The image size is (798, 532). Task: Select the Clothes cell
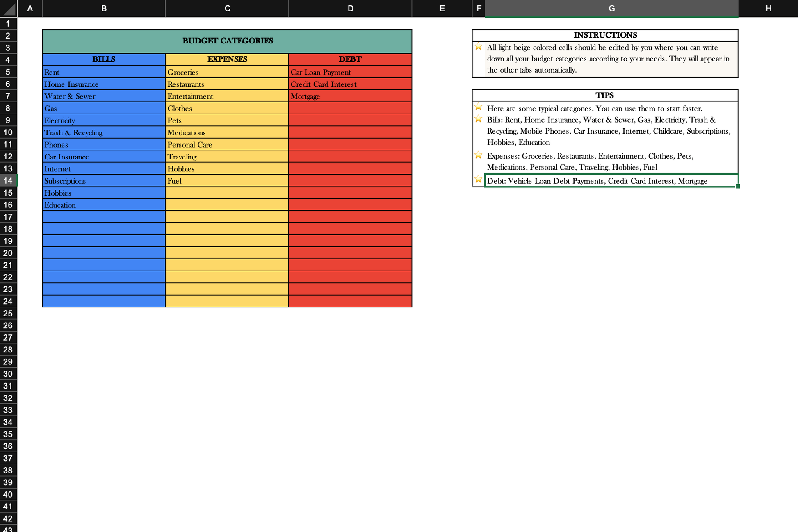[x=227, y=108]
